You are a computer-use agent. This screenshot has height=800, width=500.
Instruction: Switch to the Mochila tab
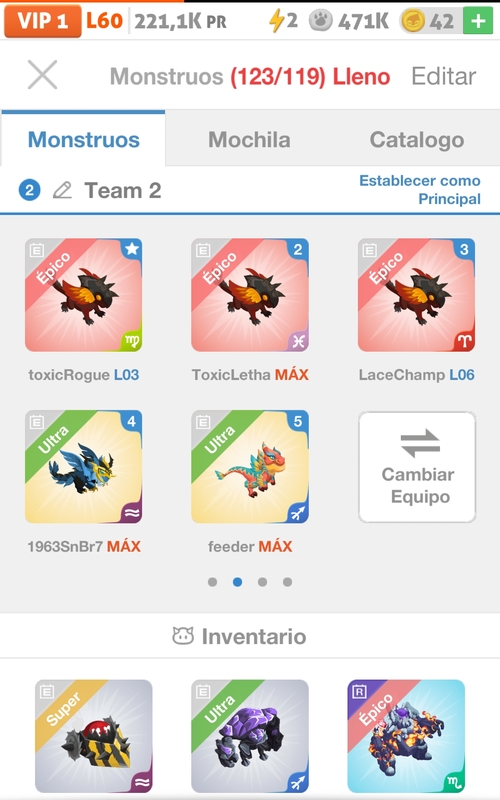(x=249, y=139)
